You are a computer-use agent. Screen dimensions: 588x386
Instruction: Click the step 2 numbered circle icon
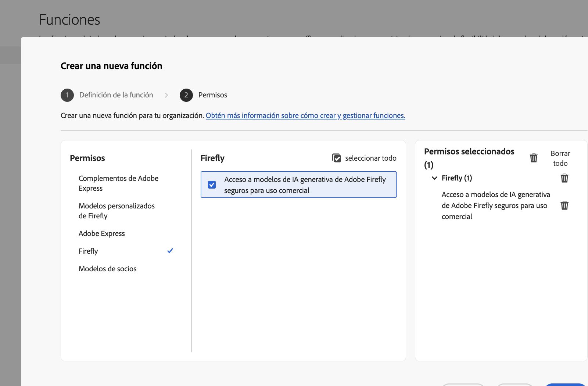pos(186,95)
